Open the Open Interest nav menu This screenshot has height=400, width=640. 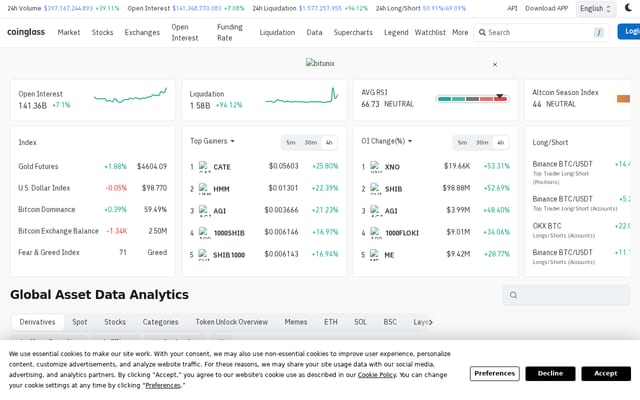click(x=185, y=32)
